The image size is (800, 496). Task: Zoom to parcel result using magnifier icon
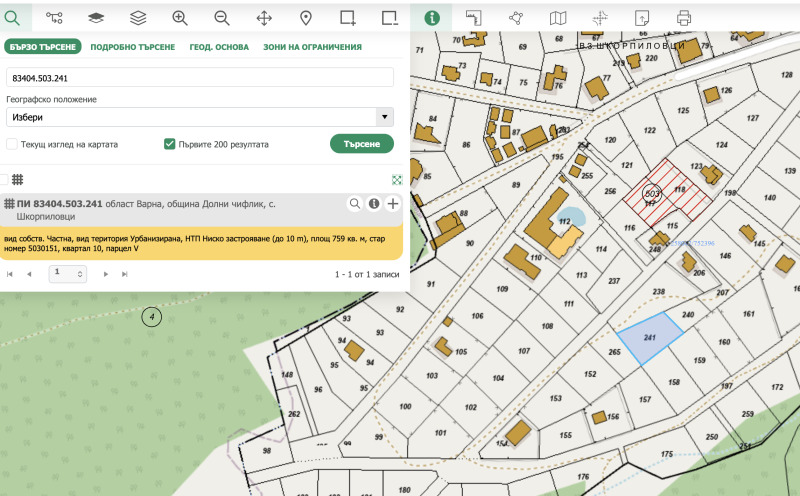(354, 204)
